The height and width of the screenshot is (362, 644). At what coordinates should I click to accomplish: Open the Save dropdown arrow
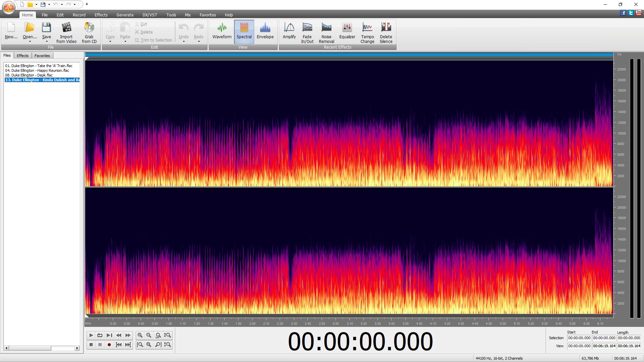coord(46,41)
